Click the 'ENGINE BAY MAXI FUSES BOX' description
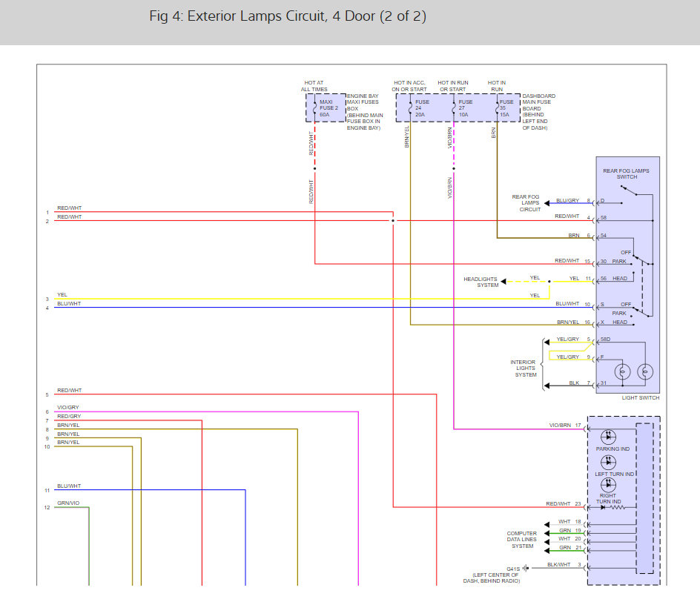This screenshot has width=700, height=602. [365, 112]
